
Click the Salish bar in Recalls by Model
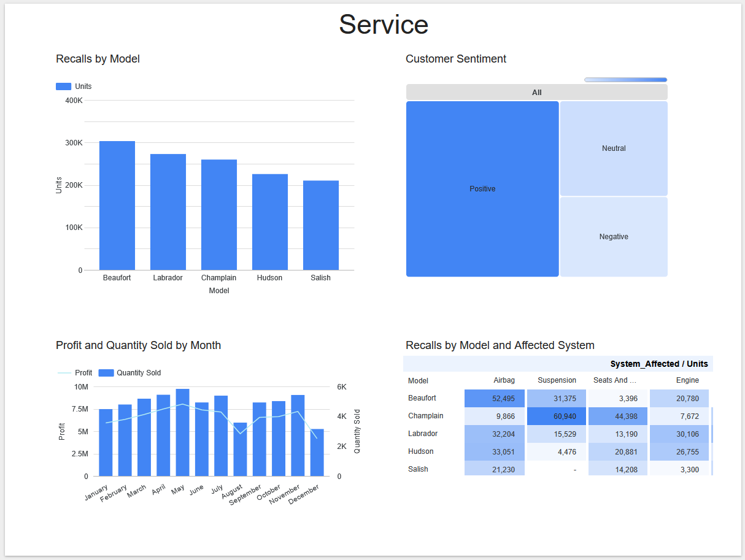coord(320,225)
